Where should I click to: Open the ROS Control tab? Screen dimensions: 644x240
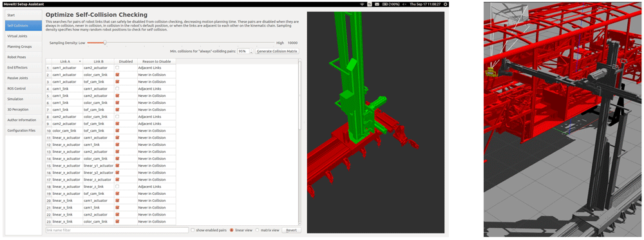(23, 88)
